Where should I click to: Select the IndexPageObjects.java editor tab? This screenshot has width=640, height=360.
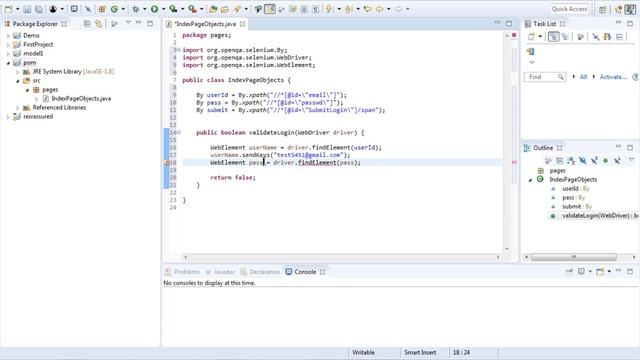(204, 24)
